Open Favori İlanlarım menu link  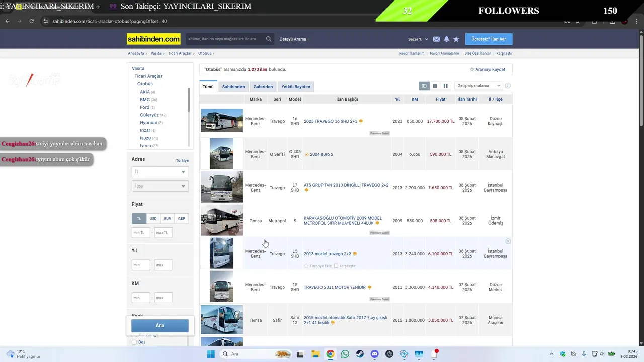click(412, 53)
